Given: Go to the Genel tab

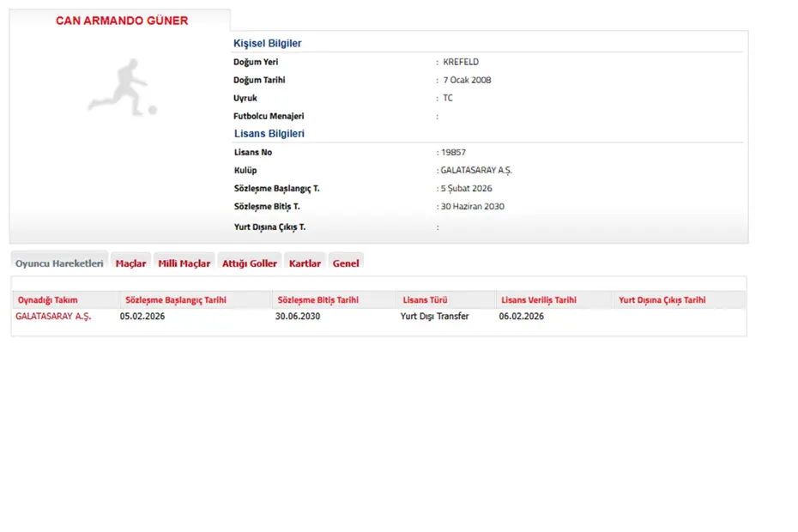Looking at the screenshot, I should click(346, 263).
